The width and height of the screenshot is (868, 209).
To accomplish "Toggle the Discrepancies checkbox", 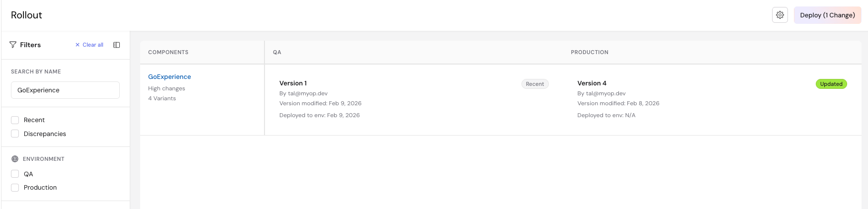I will pyautogui.click(x=15, y=134).
